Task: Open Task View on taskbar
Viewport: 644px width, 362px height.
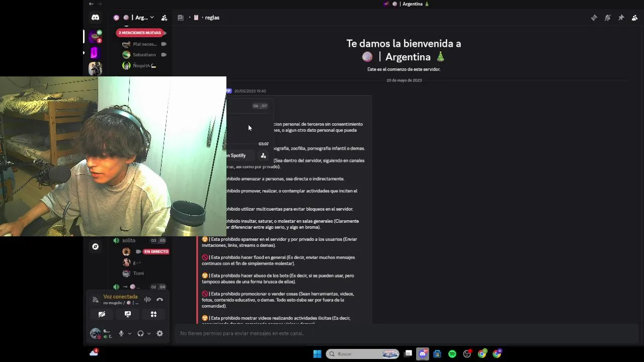Action: click(x=408, y=354)
